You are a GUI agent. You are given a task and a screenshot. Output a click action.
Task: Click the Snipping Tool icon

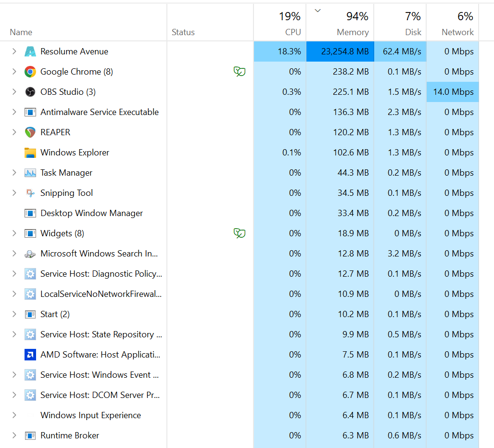point(30,193)
